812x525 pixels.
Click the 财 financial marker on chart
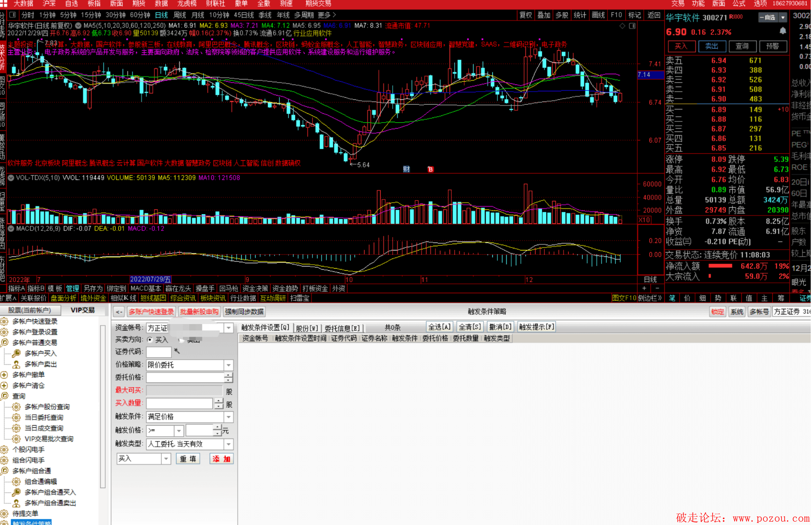click(x=406, y=169)
